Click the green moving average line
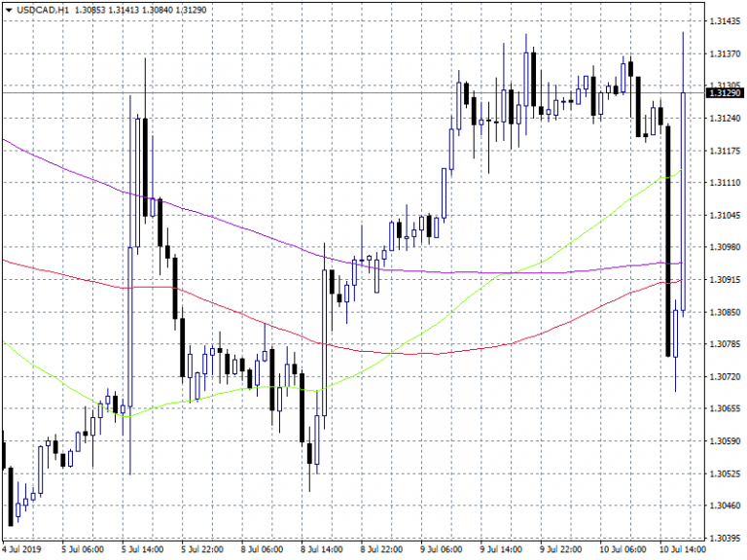747x560 pixels. click(545, 255)
